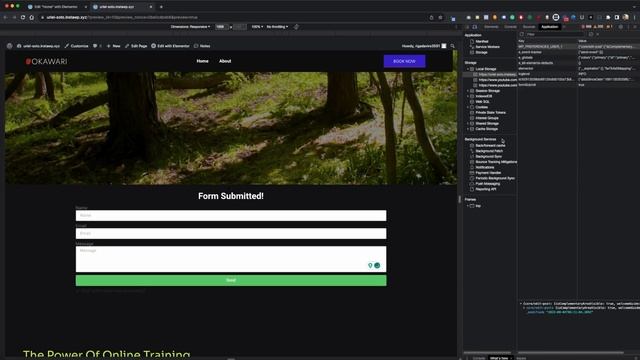
Task: Expand the Session Storage tree node
Action: 468,91
